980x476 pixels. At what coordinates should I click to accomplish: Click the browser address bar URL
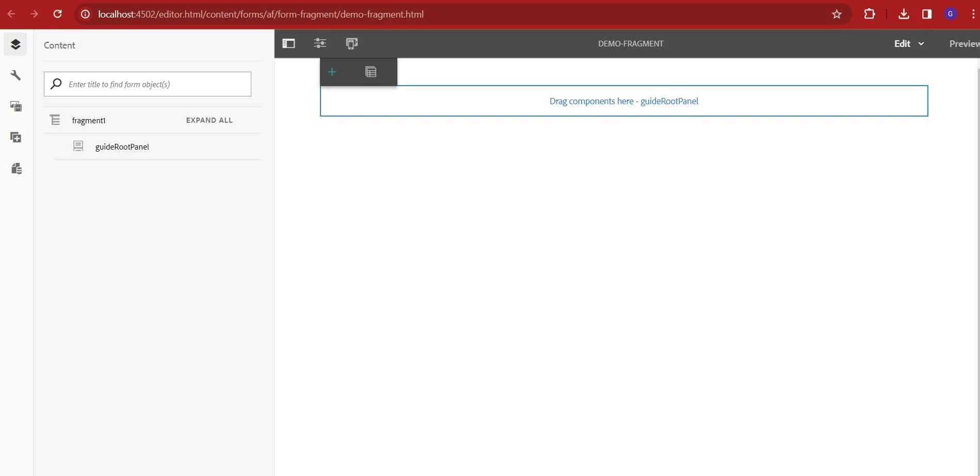[x=261, y=14]
